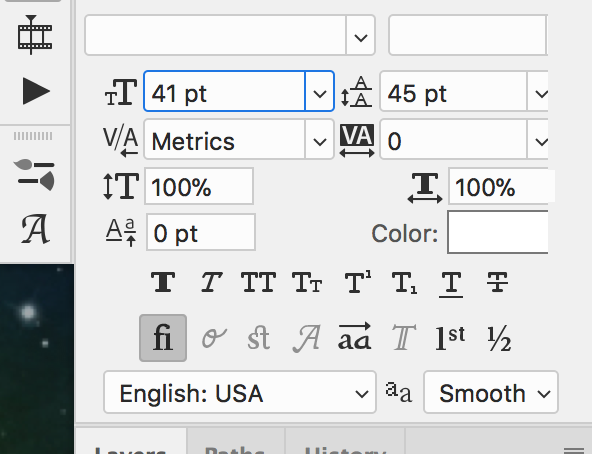Enable Fractions one-half OpenType feature
The width and height of the screenshot is (592, 454).
pyautogui.click(x=499, y=338)
